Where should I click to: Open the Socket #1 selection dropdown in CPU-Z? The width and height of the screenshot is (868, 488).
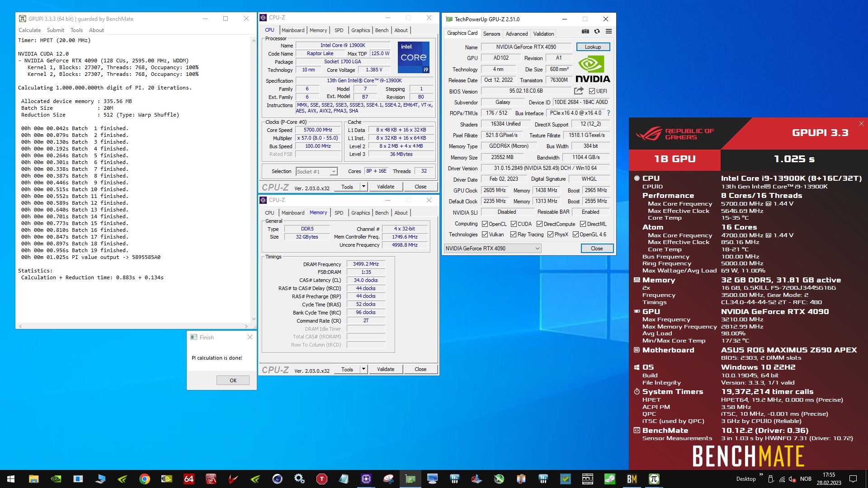pos(316,171)
